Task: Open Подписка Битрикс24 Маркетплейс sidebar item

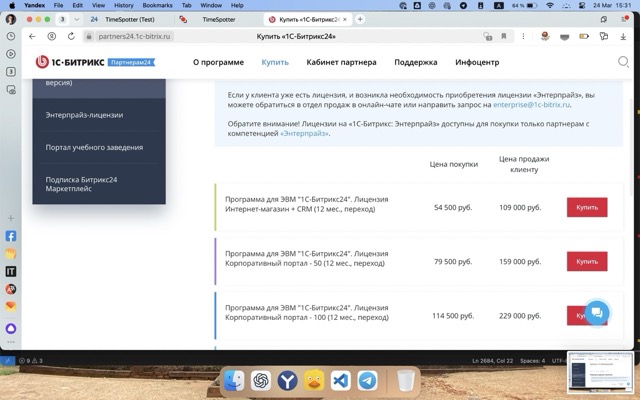Action: coord(84,183)
